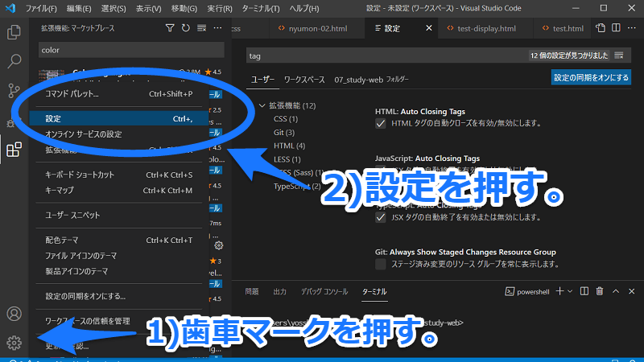Image resolution: width=644 pixels, height=362 pixels.
Task: Click the Manage gear icon at bottom left
Action: tap(14, 343)
